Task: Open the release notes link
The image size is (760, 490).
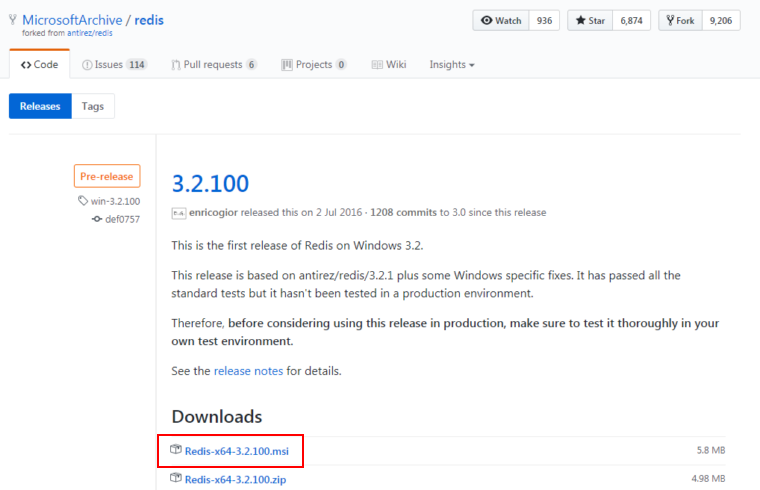Action: point(248,371)
